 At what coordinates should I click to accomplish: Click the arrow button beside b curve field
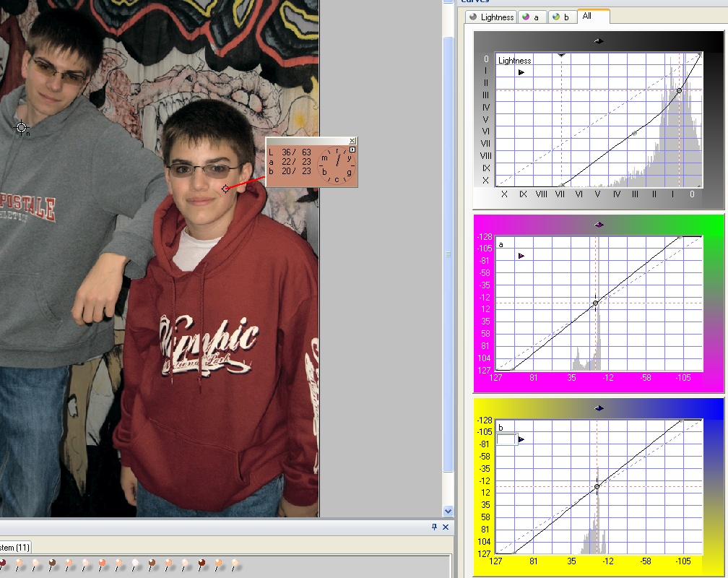click(521, 439)
